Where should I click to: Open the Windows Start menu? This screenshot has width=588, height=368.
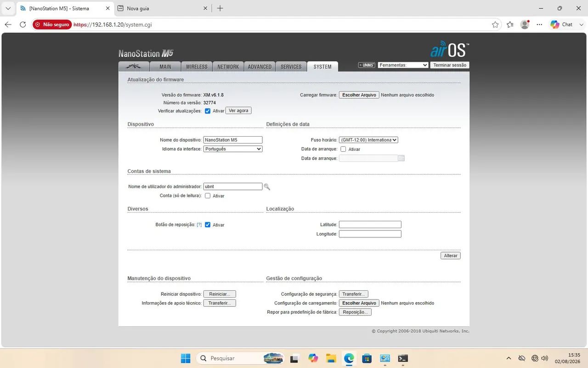coord(186,358)
